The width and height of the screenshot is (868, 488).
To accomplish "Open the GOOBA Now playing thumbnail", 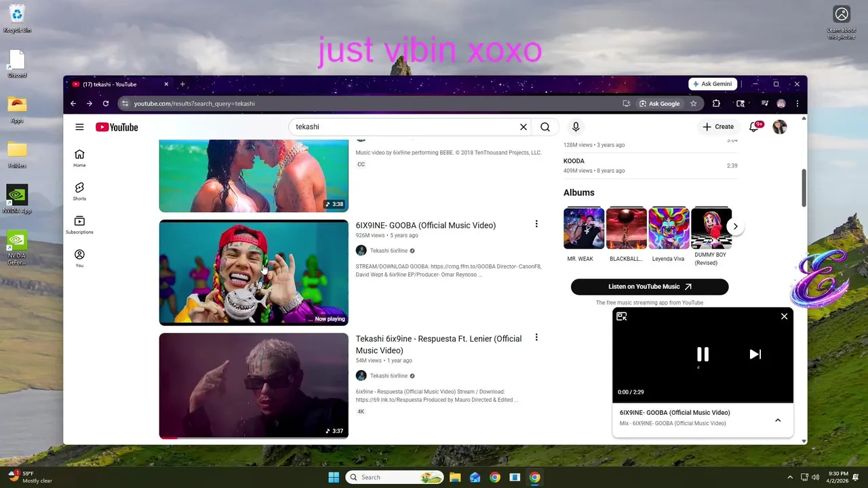I will pos(254,272).
